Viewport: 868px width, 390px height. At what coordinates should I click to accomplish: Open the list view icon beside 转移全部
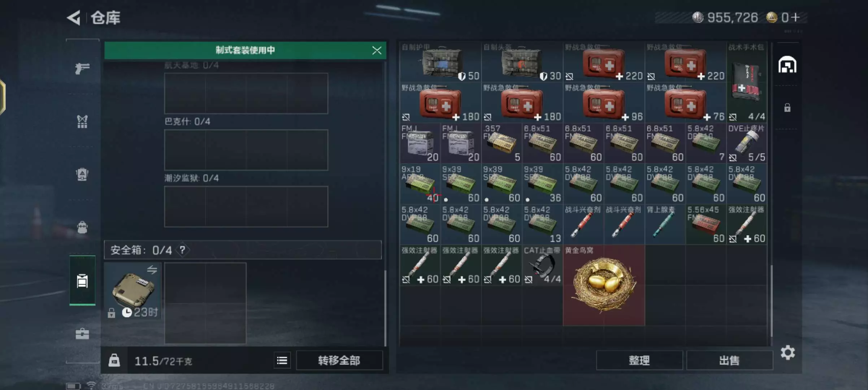point(282,360)
